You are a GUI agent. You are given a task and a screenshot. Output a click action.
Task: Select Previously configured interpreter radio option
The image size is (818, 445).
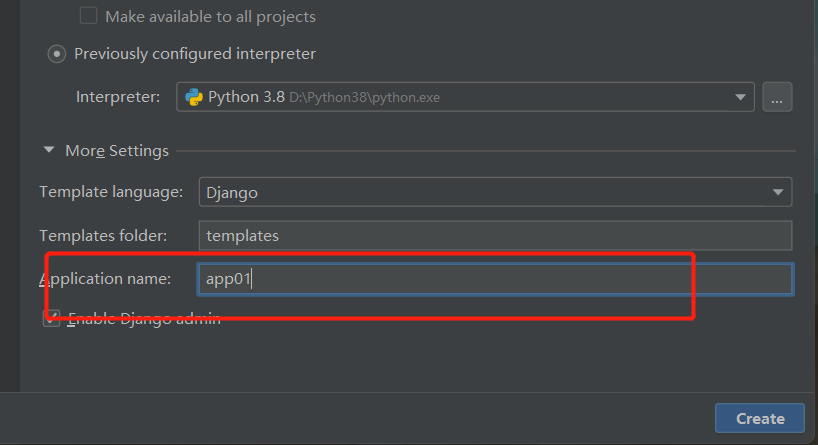pos(57,54)
